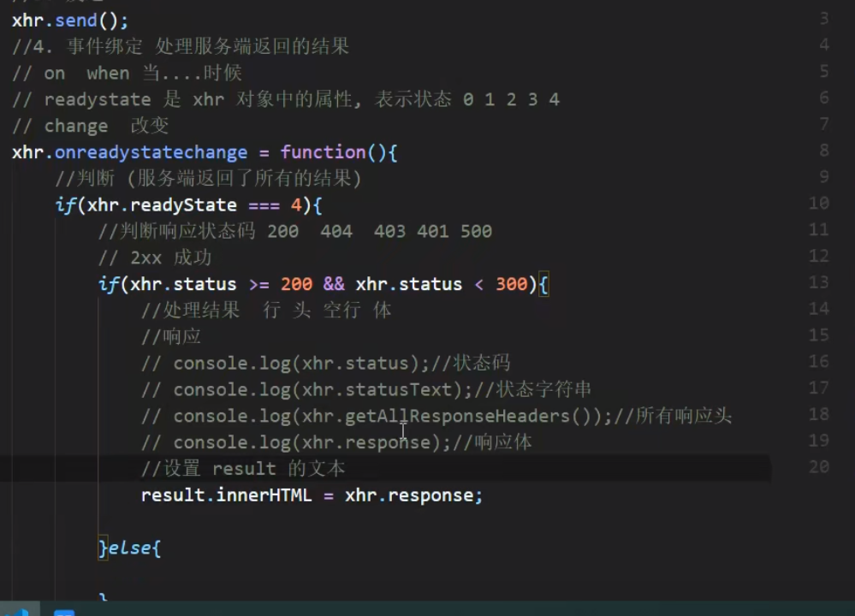
Task: Click the '//所有响应头' trailing comment
Action: click(x=673, y=416)
